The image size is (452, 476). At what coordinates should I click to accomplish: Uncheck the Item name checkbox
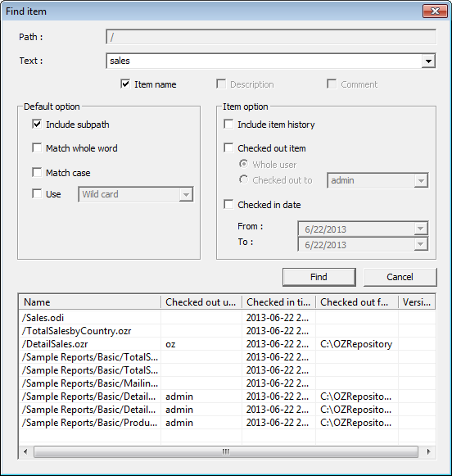125,84
